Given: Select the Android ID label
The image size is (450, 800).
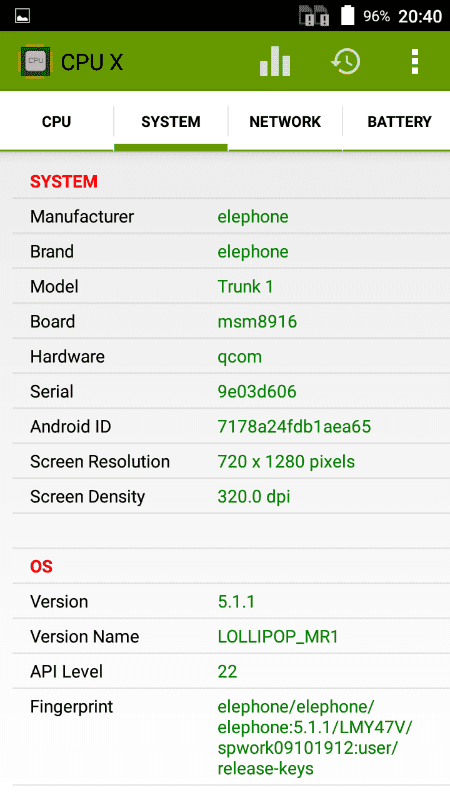Looking at the screenshot, I should [71, 426].
